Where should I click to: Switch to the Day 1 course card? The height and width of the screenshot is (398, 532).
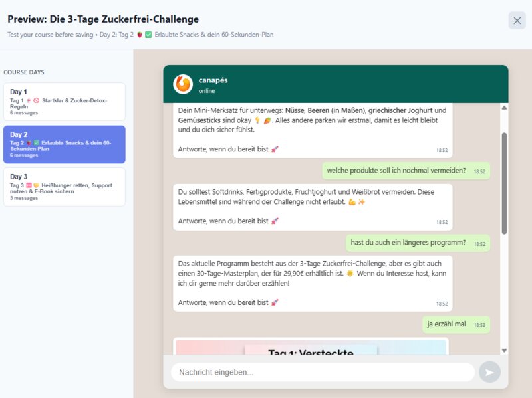pyautogui.click(x=65, y=101)
